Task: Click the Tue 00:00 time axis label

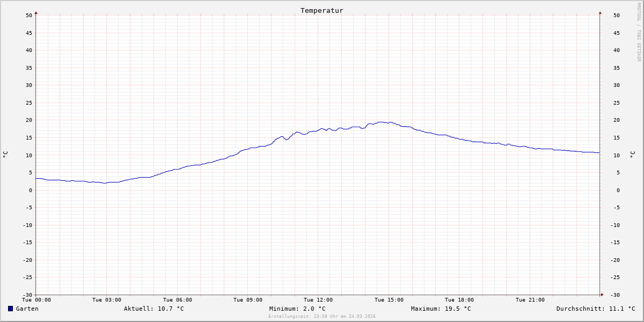Action: (x=36, y=300)
